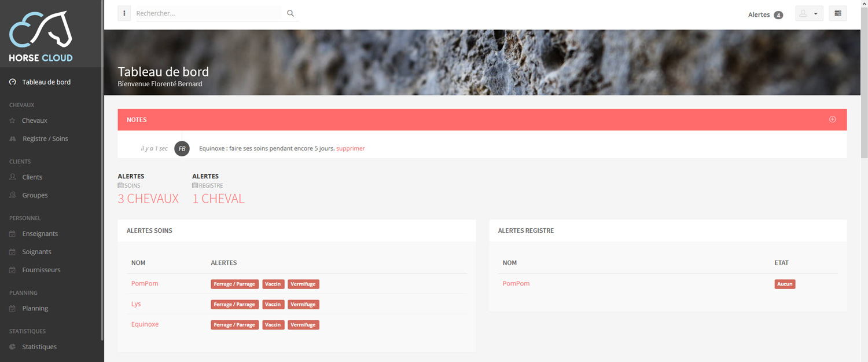Click the Planning calendar icon

pos(13,309)
